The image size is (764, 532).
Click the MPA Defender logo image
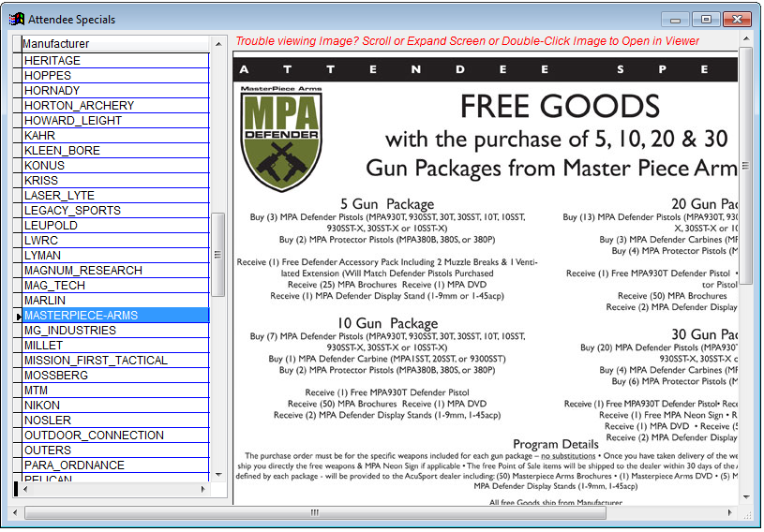pyautogui.click(x=281, y=139)
